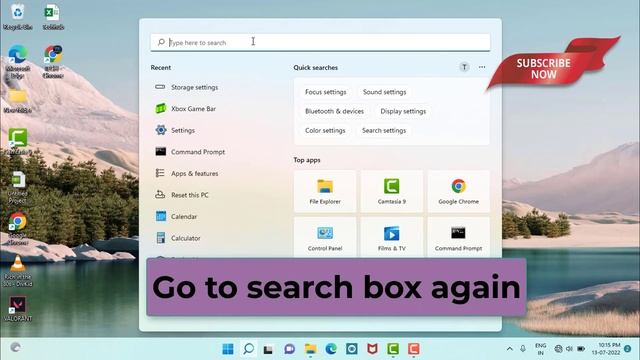Open the three-dot more options menu

482,67
